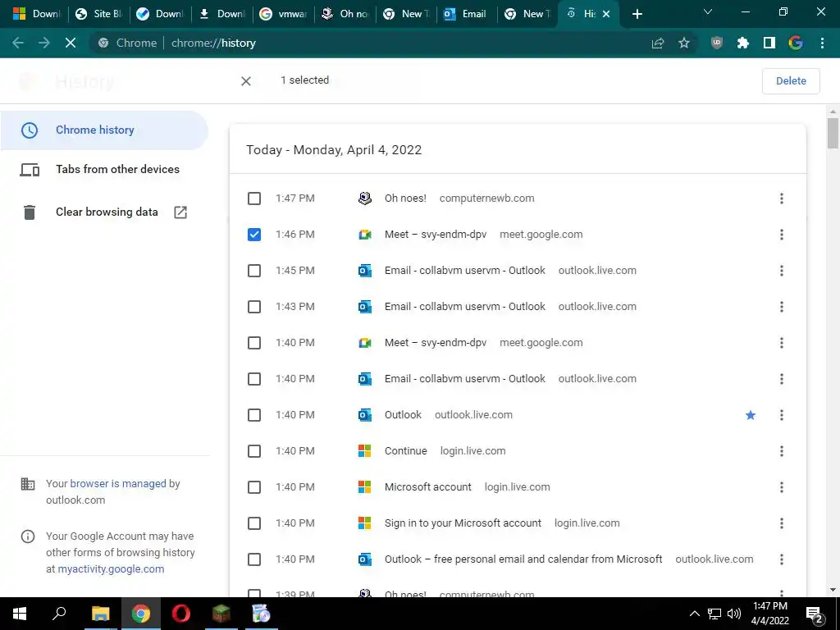840x630 pixels.
Task: Check the 1:43 PM Email Outlook entry
Action: click(x=254, y=307)
